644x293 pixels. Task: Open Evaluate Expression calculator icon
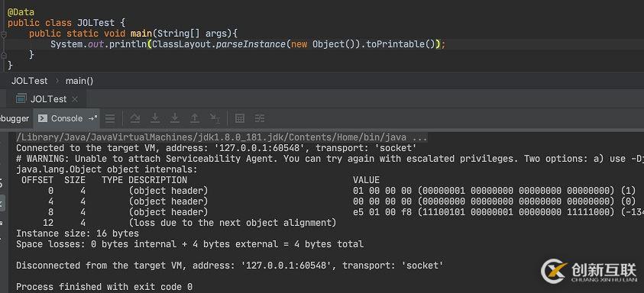(240, 118)
